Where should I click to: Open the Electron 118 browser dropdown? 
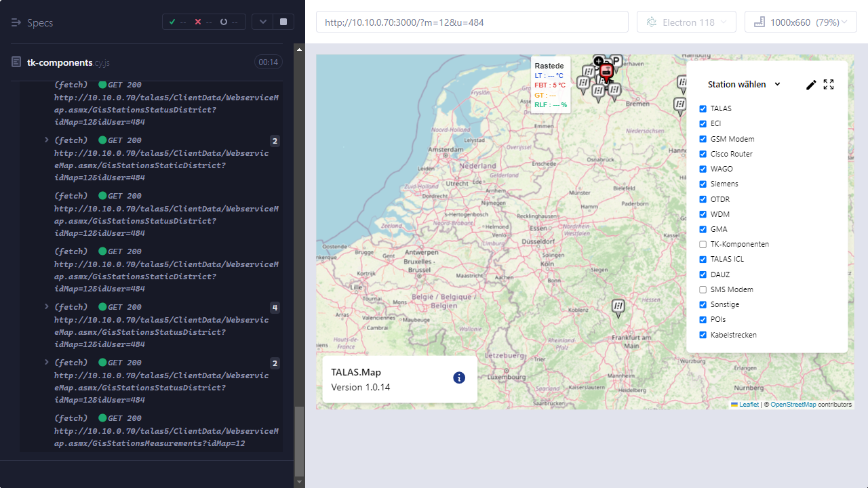point(688,22)
